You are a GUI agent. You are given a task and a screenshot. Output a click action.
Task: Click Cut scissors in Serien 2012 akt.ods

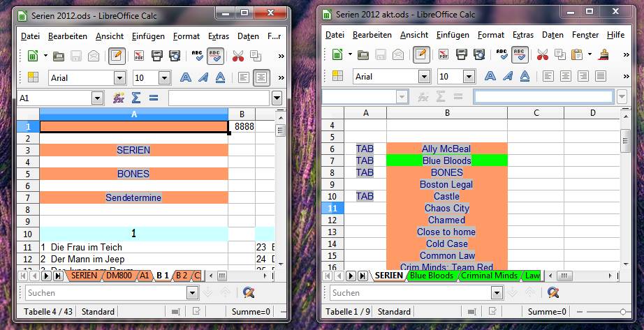pyautogui.click(x=542, y=54)
